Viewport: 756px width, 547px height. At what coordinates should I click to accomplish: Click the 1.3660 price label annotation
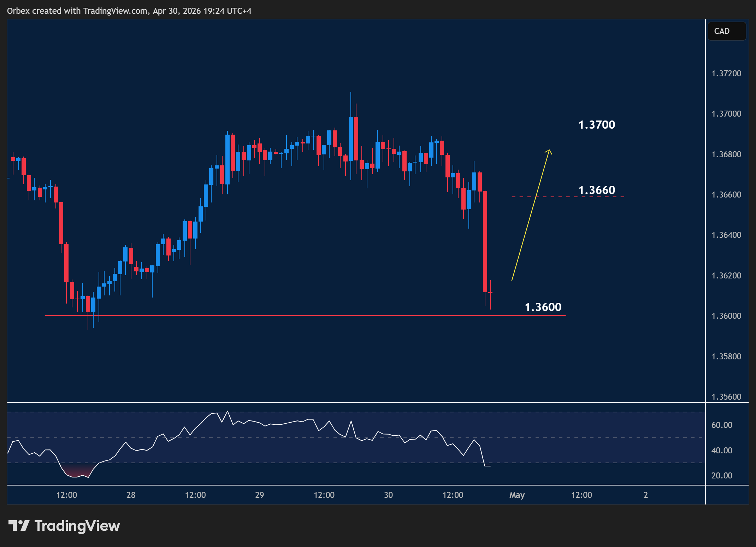tap(597, 190)
